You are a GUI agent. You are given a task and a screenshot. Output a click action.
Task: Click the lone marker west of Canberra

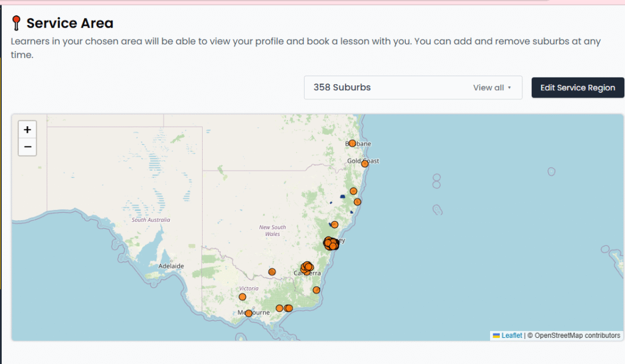click(x=272, y=272)
